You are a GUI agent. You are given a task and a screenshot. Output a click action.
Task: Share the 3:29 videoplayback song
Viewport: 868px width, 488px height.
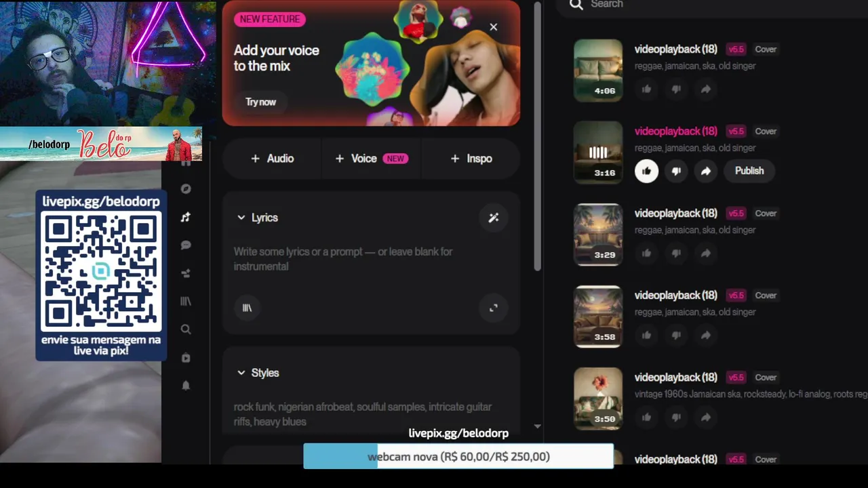706,253
